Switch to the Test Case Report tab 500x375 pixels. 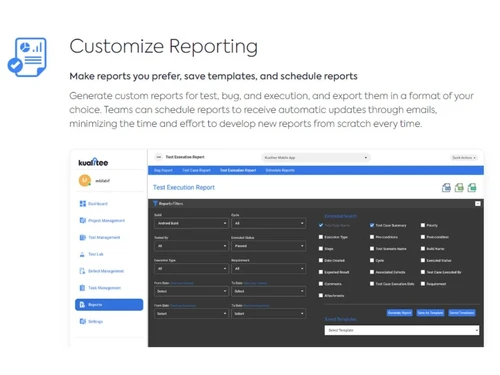click(x=196, y=170)
